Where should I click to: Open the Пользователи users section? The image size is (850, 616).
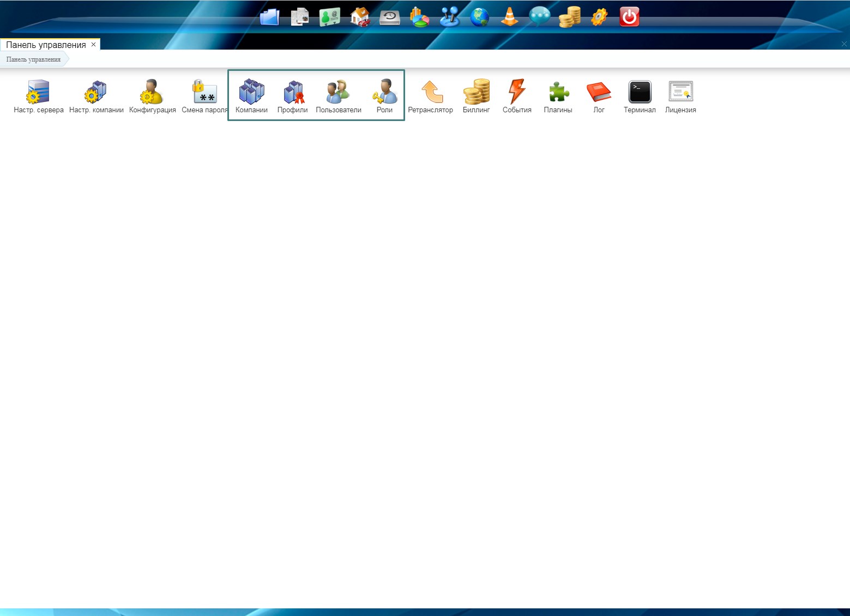(x=338, y=92)
